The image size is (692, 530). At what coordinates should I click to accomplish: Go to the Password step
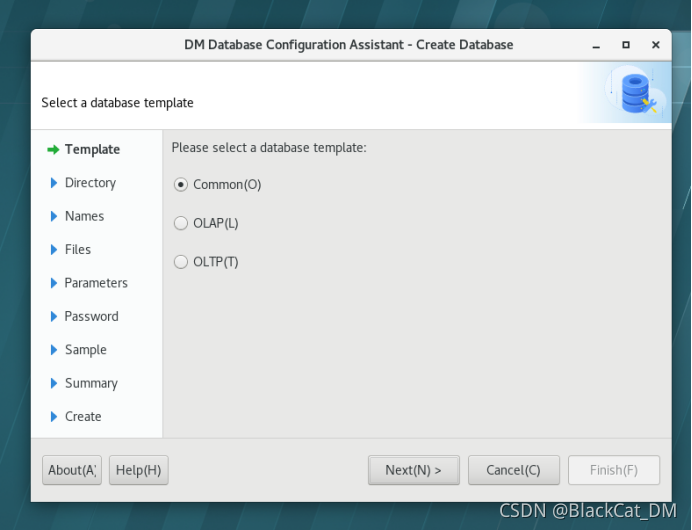(91, 316)
